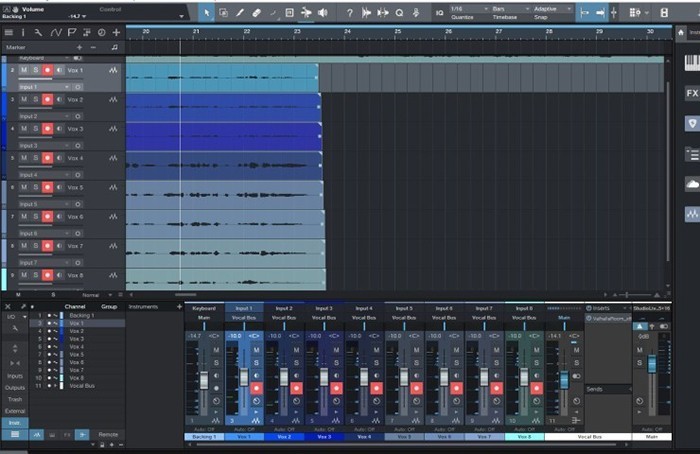
Task: Open Input 2 dropdown on Vox 2 track
Action: click(x=44, y=116)
